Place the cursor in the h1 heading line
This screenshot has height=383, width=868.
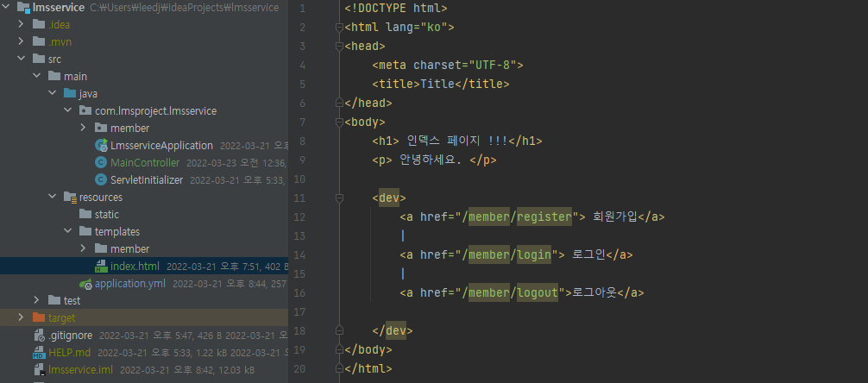pyautogui.click(x=457, y=141)
